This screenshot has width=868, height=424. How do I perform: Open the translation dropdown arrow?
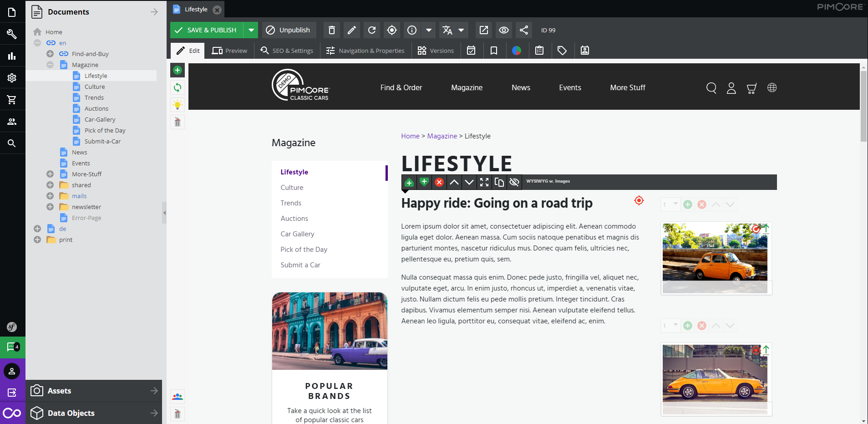pos(462,30)
